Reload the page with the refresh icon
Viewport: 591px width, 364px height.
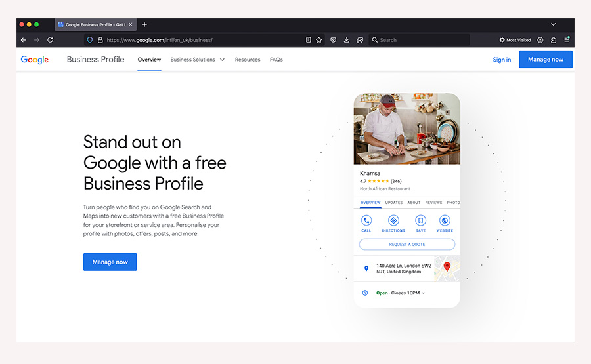[50, 40]
